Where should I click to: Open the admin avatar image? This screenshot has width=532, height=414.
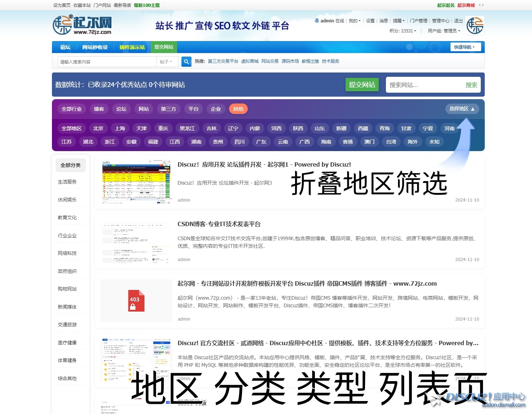pos(475,26)
